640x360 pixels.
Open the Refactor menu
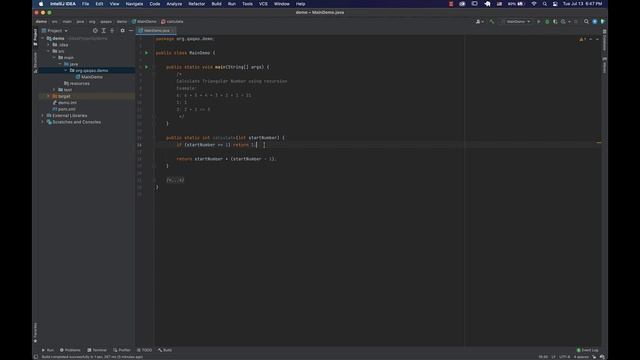(x=196, y=4)
